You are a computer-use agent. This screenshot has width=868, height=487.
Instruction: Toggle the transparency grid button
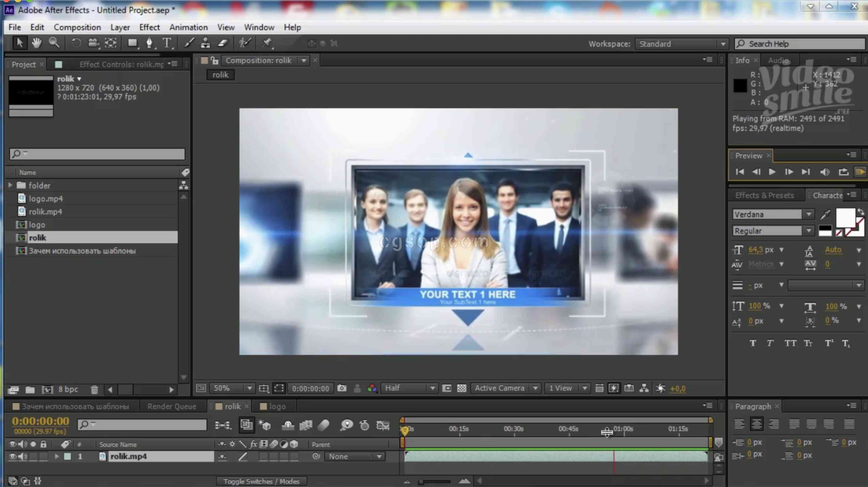click(x=461, y=388)
